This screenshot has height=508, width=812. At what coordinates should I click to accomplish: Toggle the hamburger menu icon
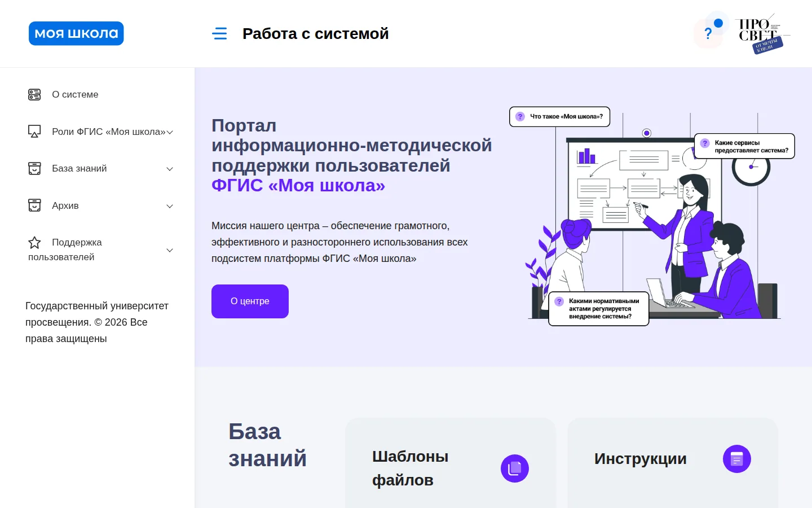[219, 33]
